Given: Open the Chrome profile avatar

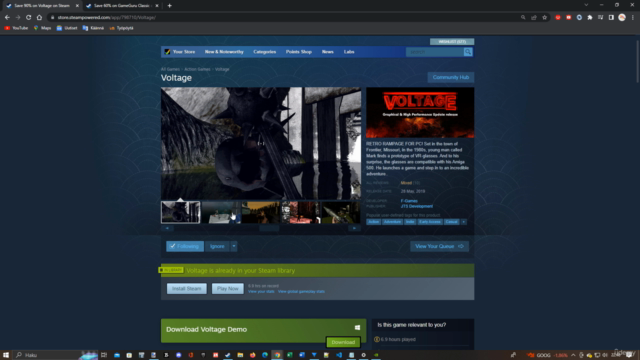Looking at the screenshot, I should pos(622,18).
